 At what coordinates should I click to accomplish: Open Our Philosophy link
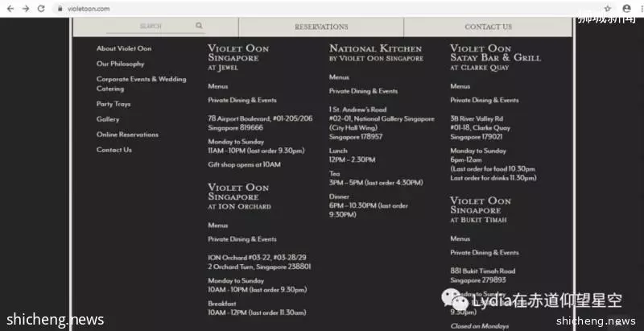(120, 64)
